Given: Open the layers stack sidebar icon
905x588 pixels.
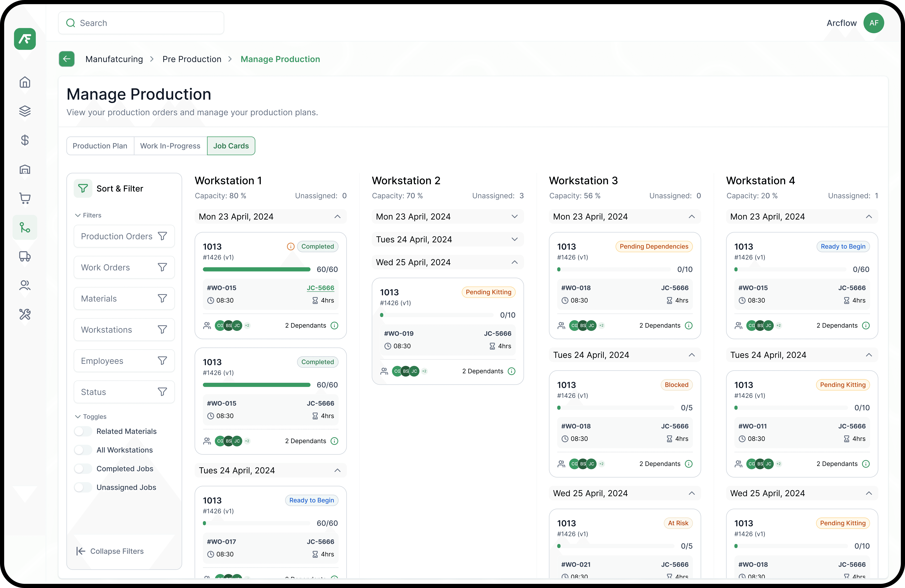Looking at the screenshot, I should pyautogui.click(x=25, y=111).
